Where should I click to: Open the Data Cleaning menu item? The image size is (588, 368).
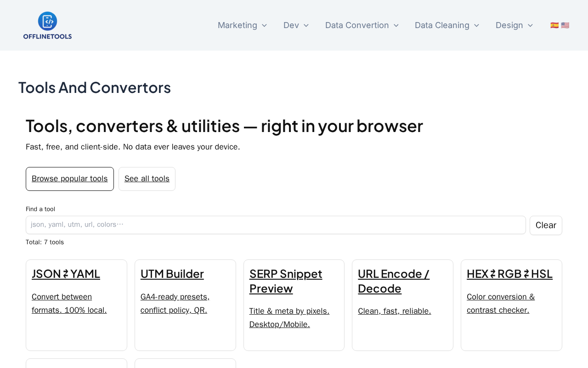click(441, 25)
